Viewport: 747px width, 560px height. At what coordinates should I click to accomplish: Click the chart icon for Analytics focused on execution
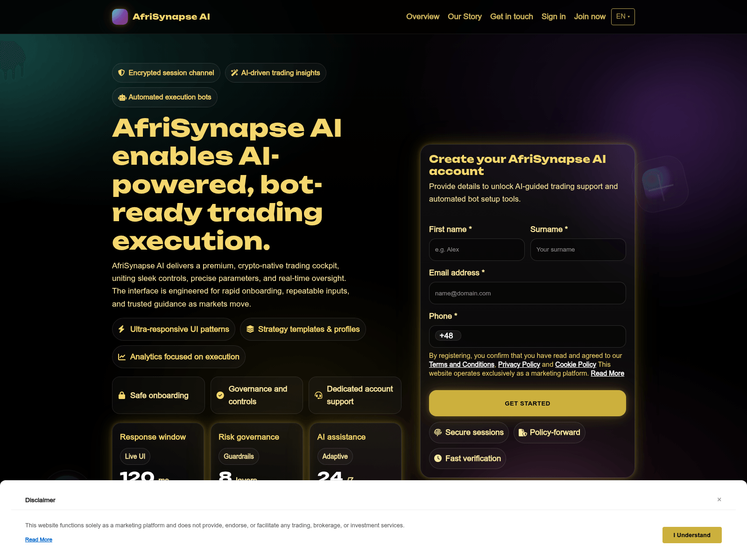tap(122, 357)
